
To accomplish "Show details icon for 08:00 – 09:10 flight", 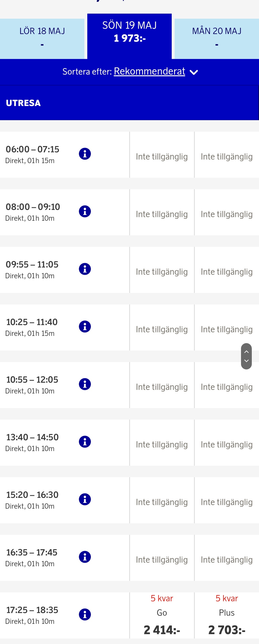I will [85, 211].
